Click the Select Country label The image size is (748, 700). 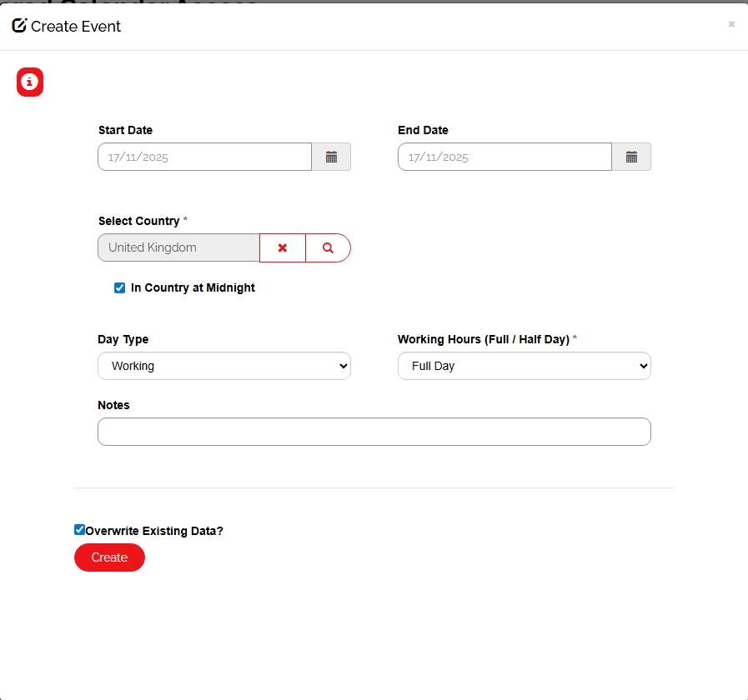[138, 221]
